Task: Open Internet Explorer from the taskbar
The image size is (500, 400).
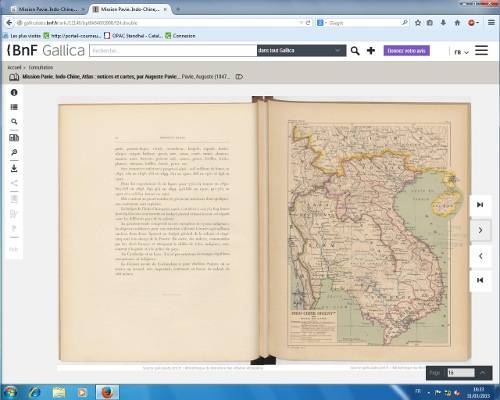Action: click(34, 392)
